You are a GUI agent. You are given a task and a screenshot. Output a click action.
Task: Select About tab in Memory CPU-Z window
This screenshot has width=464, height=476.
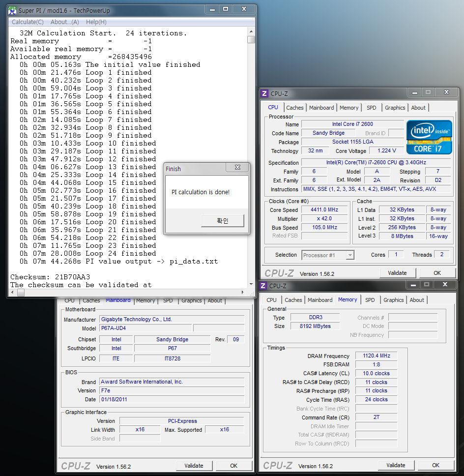(x=417, y=300)
